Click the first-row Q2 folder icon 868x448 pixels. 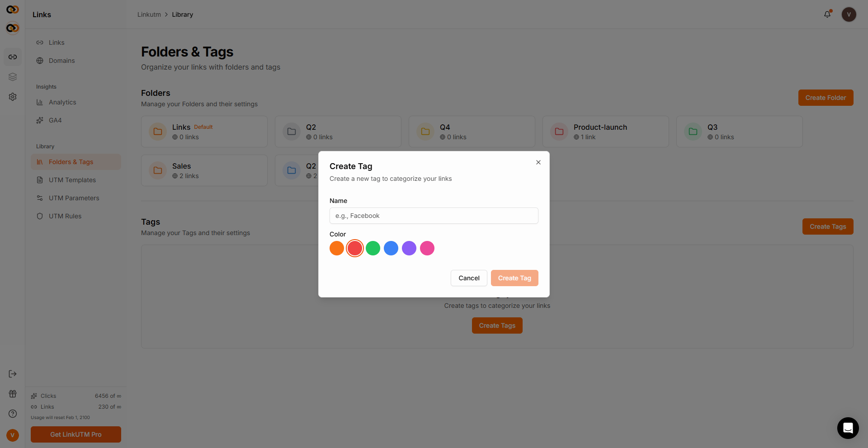292,132
